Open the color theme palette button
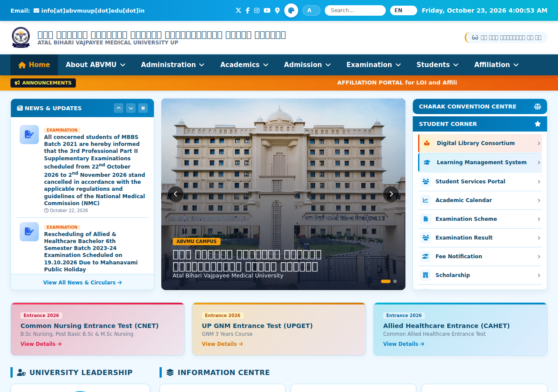The height and width of the screenshot is (392, 558). point(291,10)
